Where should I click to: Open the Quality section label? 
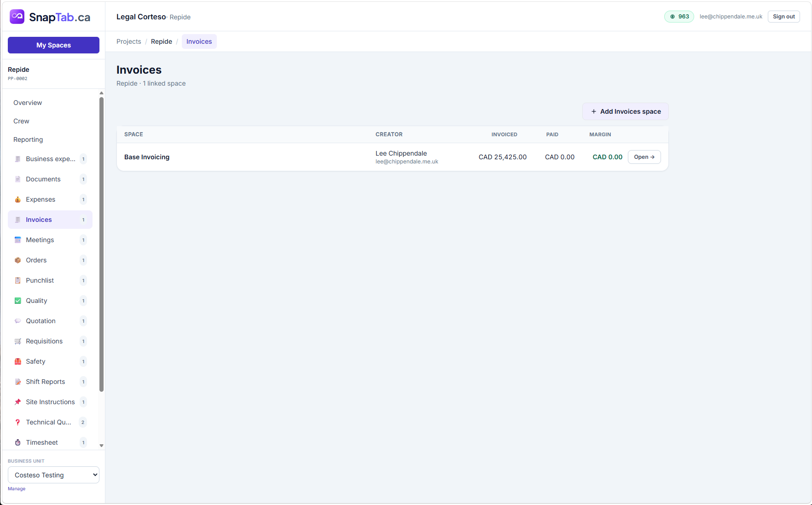(x=36, y=301)
